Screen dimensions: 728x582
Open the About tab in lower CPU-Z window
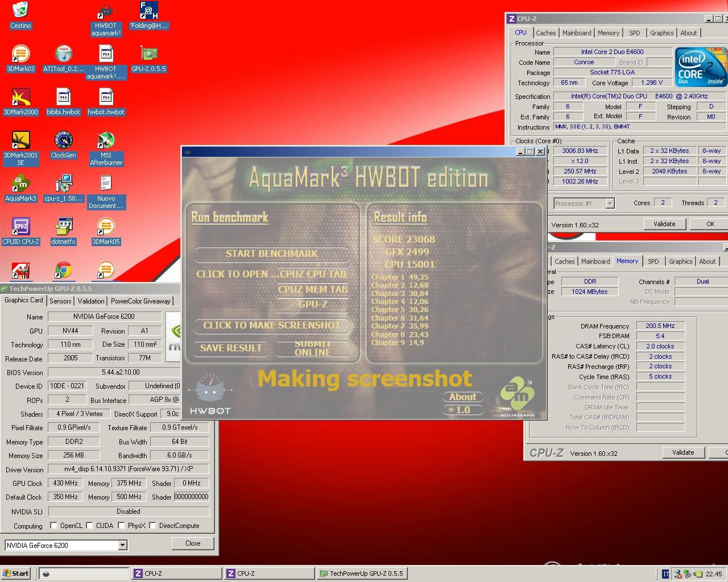coord(708,261)
